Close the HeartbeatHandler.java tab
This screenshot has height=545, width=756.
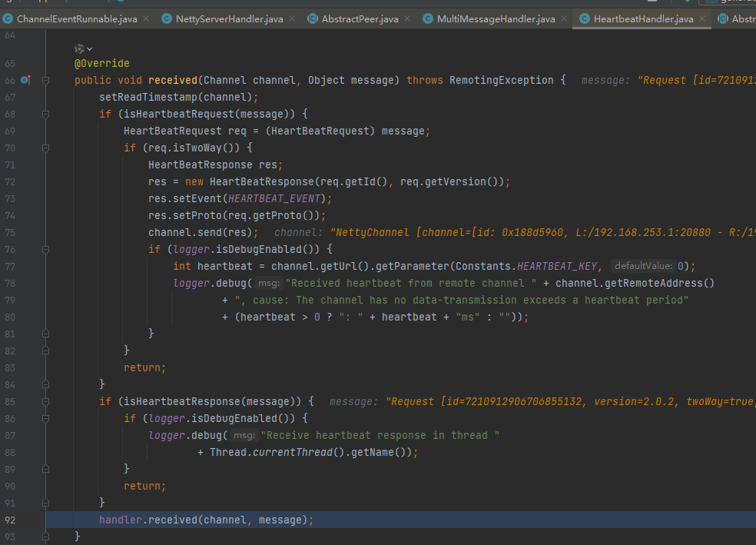[x=702, y=18]
